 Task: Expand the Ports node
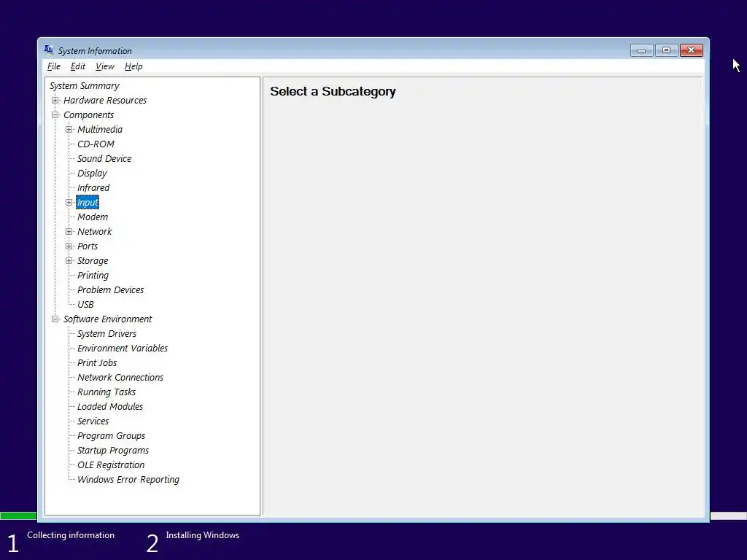pyautogui.click(x=69, y=246)
